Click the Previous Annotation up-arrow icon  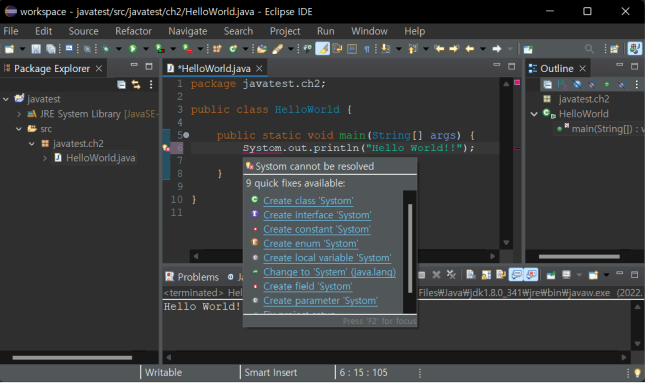(x=413, y=49)
